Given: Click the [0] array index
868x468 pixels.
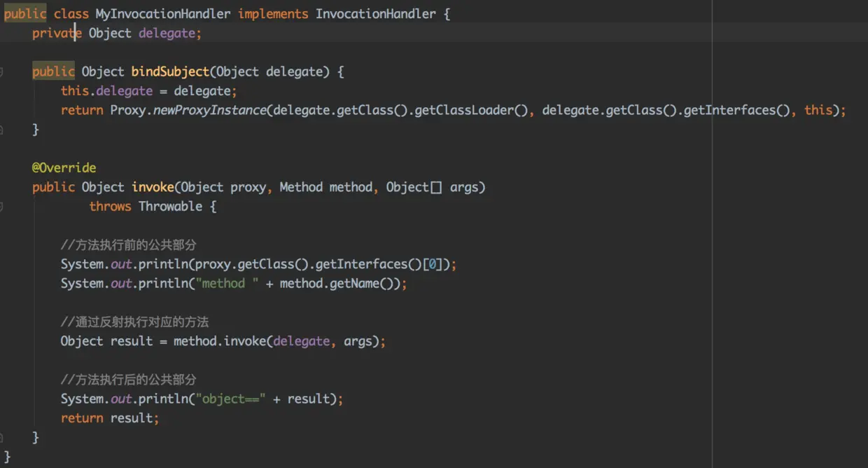Looking at the screenshot, I should [x=433, y=264].
